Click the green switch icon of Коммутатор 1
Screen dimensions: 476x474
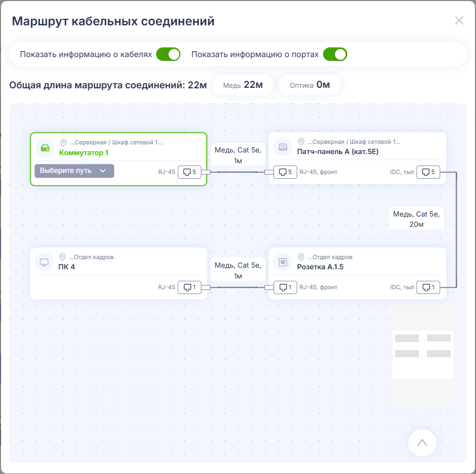[45, 148]
